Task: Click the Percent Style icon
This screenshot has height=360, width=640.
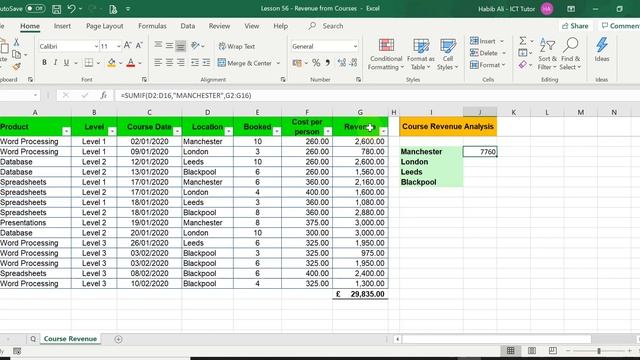Action: tap(316, 63)
